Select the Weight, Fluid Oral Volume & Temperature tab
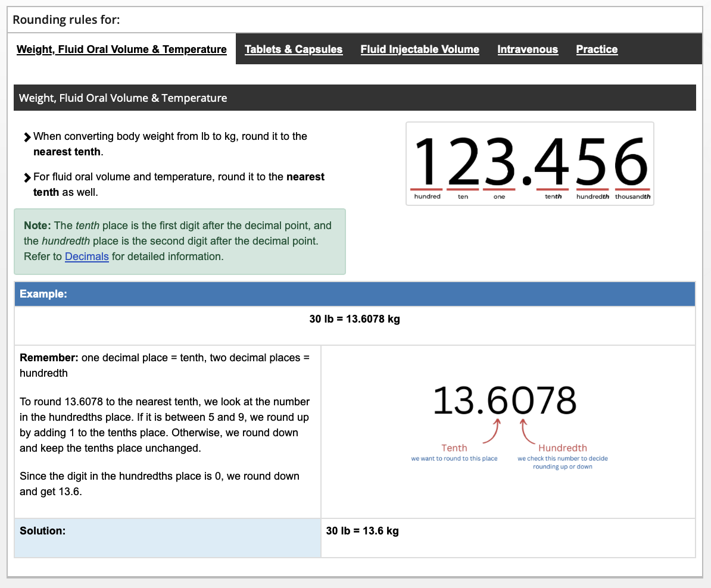The height and width of the screenshot is (588, 711). [121, 49]
